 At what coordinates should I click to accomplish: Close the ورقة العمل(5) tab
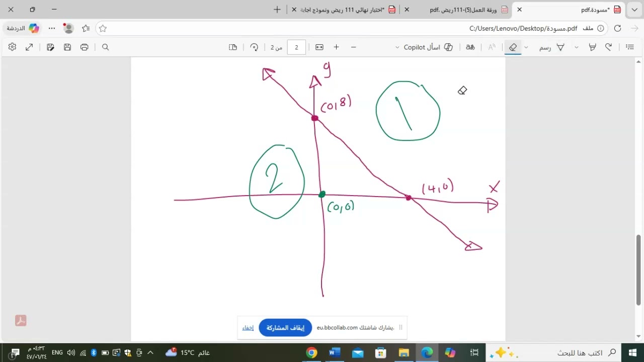pyautogui.click(x=407, y=10)
